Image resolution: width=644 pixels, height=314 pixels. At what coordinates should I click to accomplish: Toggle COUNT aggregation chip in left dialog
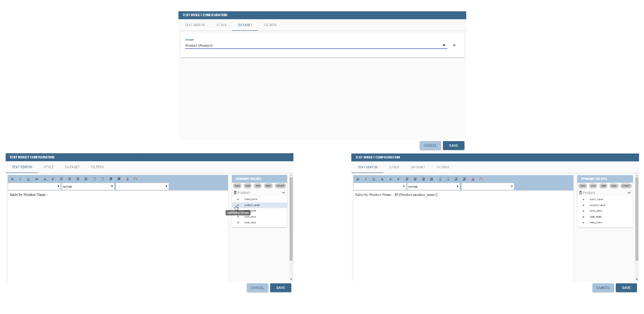coord(280,186)
